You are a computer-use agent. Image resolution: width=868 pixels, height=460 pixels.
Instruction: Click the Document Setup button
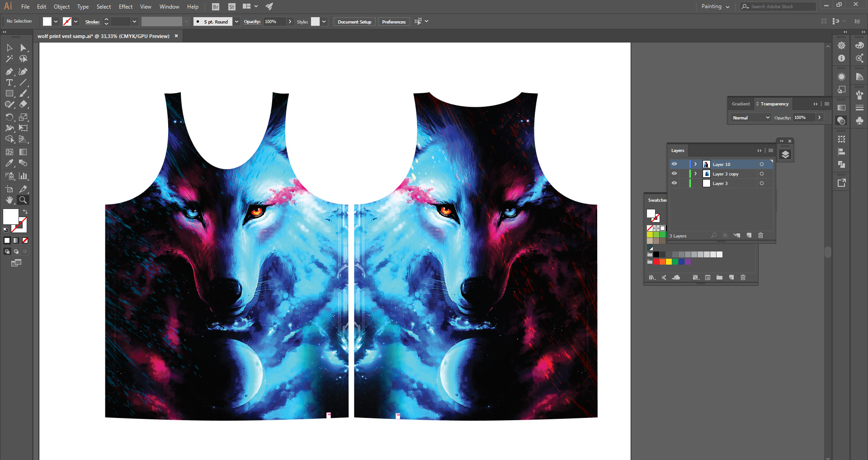click(x=354, y=22)
